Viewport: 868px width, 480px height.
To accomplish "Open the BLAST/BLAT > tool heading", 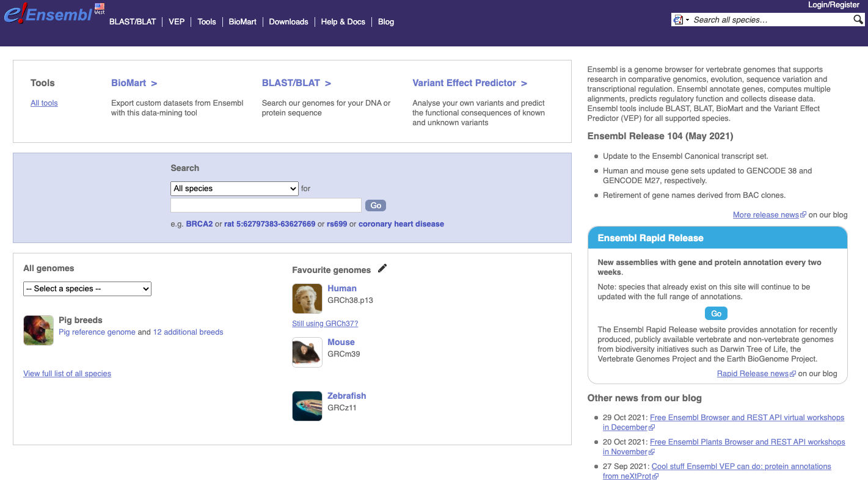I will [x=296, y=83].
